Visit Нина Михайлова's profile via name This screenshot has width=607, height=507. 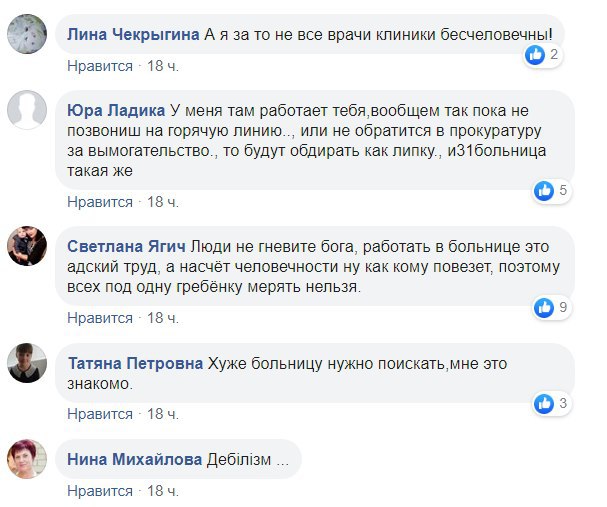[x=135, y=460]
